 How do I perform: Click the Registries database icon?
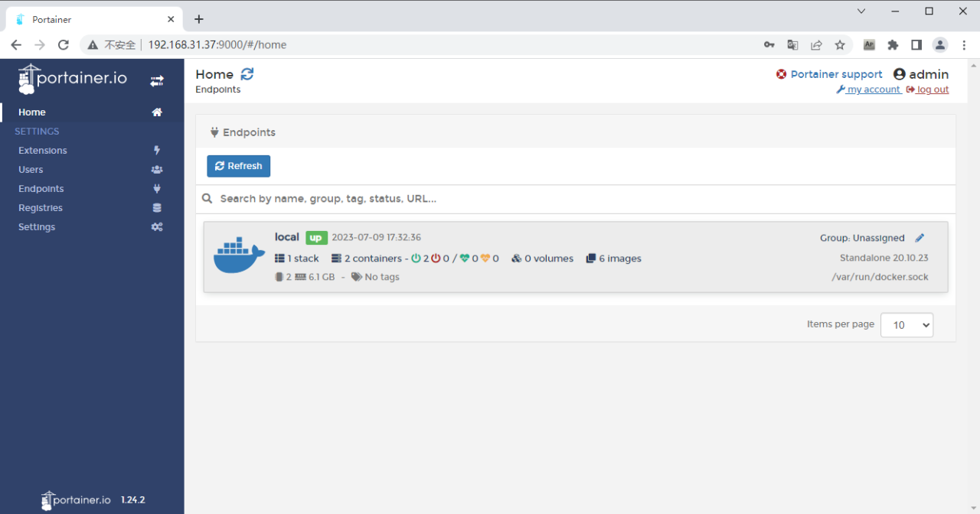(x=157, y=208)
